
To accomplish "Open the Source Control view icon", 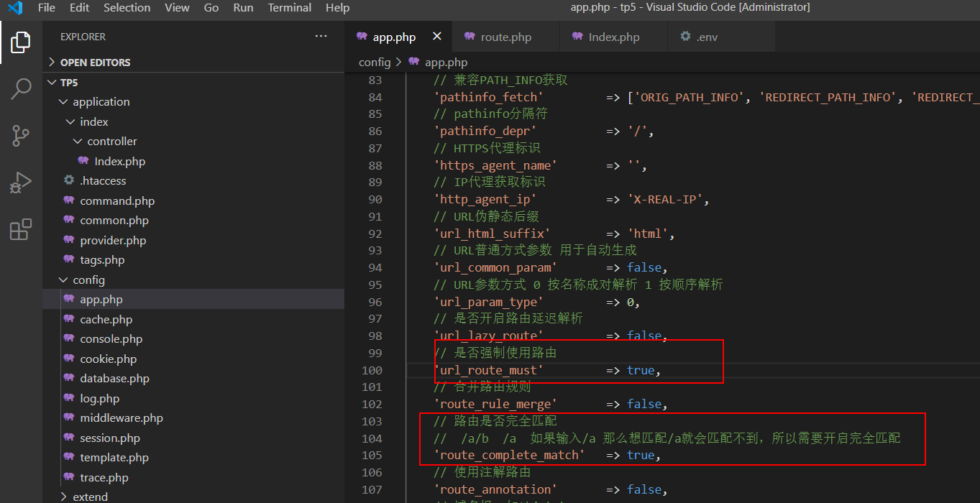I will coord(21,135).
